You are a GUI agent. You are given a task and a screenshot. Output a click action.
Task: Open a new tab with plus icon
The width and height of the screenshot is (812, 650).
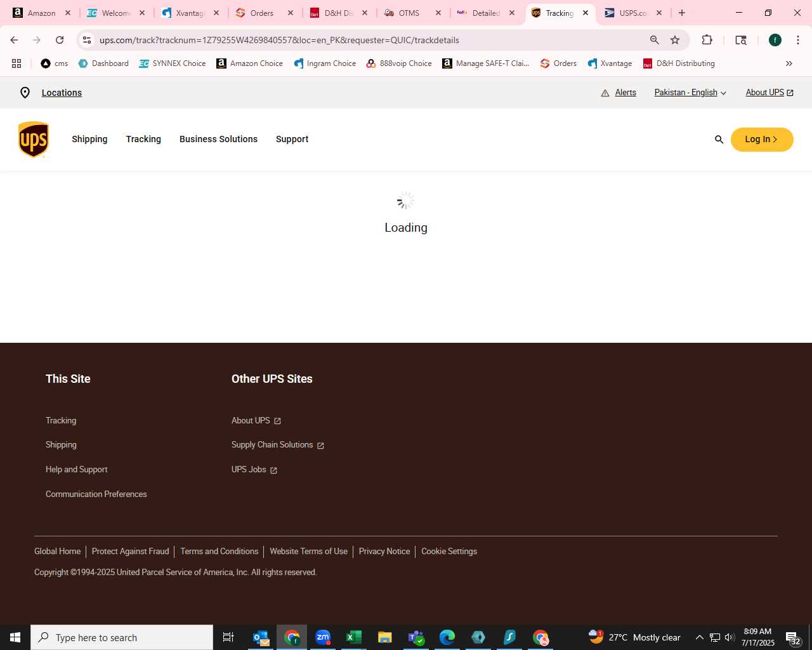(x=682, y=13)
